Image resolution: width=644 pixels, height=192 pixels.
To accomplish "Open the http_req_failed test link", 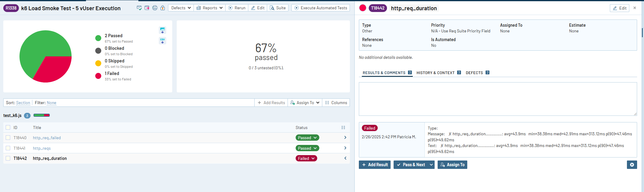I will click(x=47, y=138).
